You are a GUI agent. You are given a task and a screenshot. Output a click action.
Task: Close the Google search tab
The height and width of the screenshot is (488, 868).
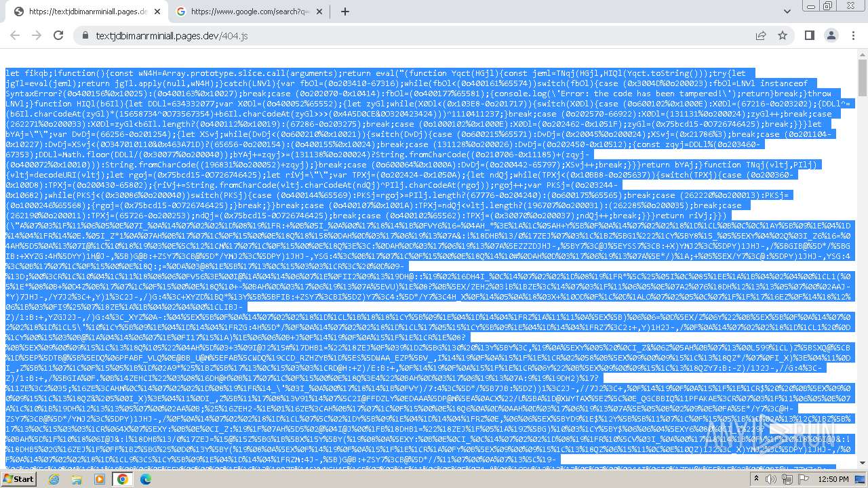[321, 12]
